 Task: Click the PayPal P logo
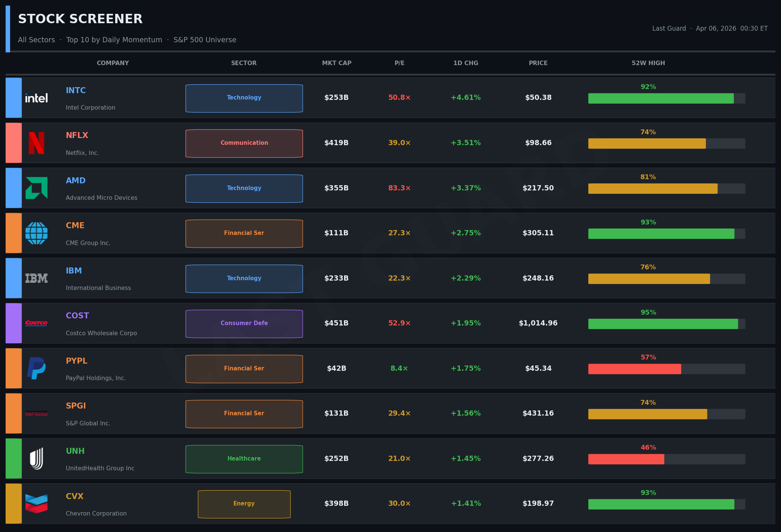tap(36, 368)
